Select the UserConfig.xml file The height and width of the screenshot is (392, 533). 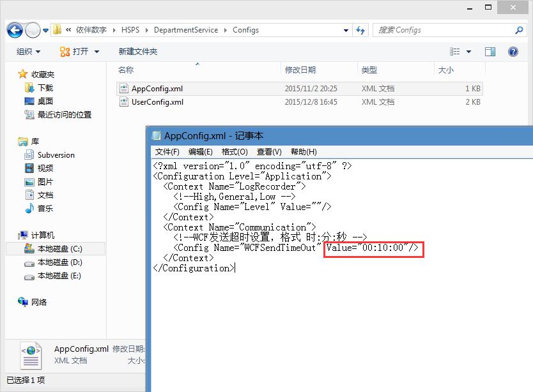157,102
